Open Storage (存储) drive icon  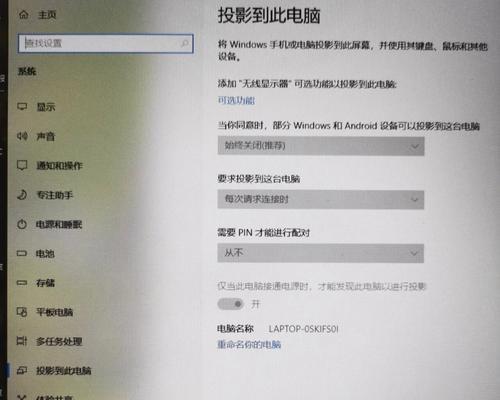pos(22,283)
